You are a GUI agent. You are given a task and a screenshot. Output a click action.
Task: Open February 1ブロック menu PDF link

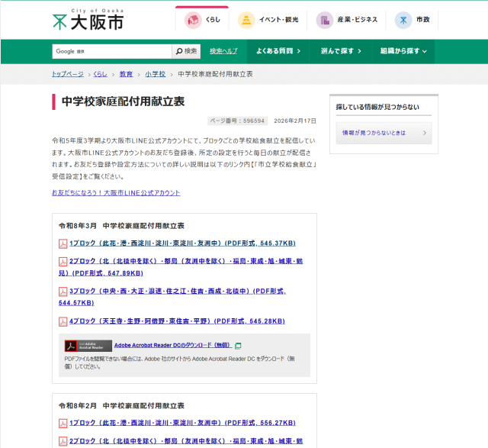pyautogui.click(x=182, y=422)
